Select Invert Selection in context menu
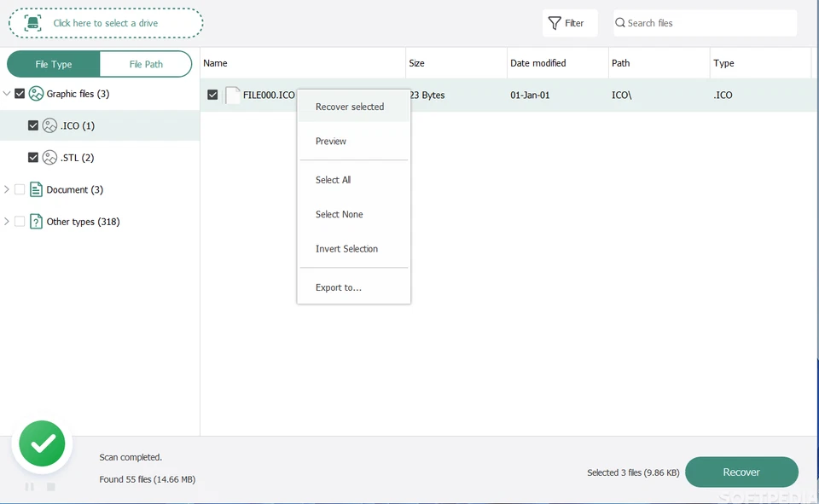The width and height of the screenshot is (819, 504). coord(346,249)
